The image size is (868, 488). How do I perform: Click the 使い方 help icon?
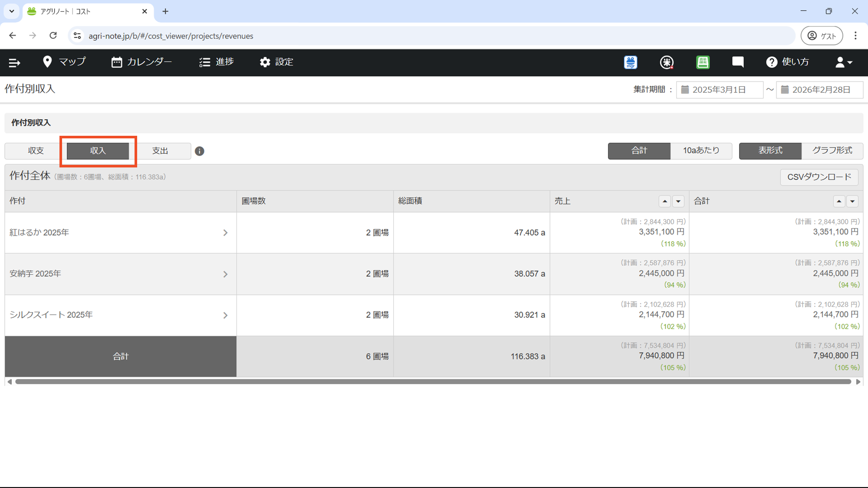click(772, 62)
